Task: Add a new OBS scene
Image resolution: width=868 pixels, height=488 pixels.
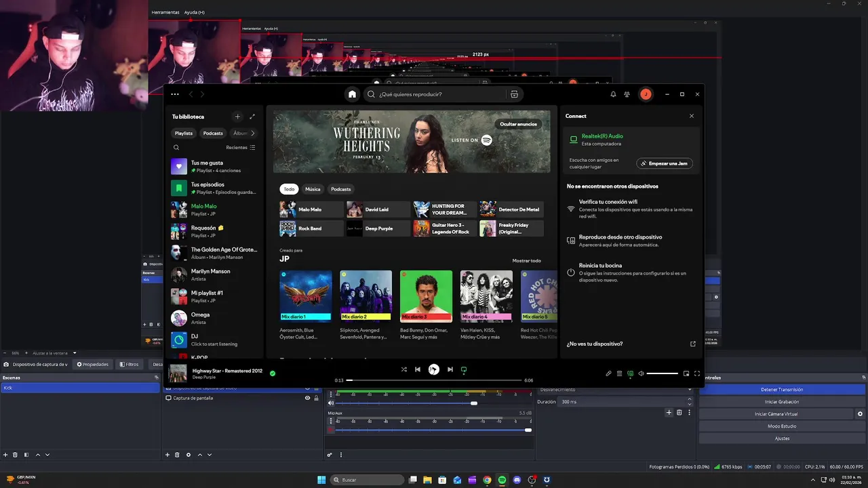Action: click(5, 455)
